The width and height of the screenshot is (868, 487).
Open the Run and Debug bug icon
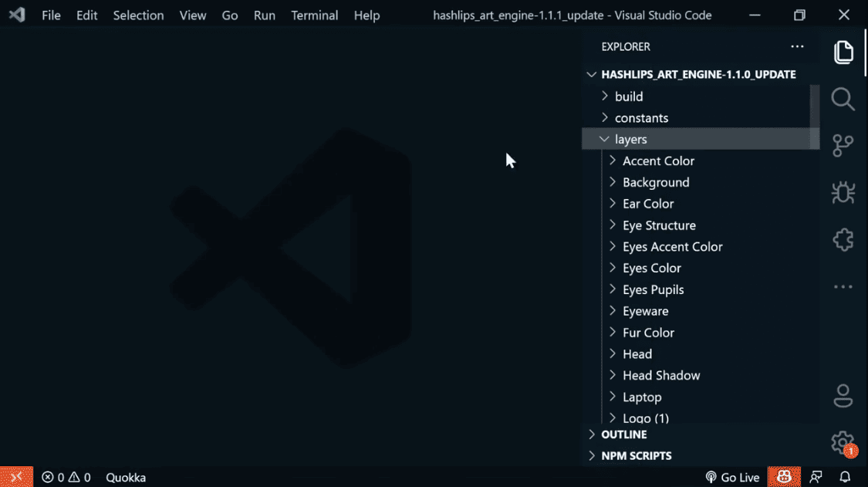tap(843, 193)
